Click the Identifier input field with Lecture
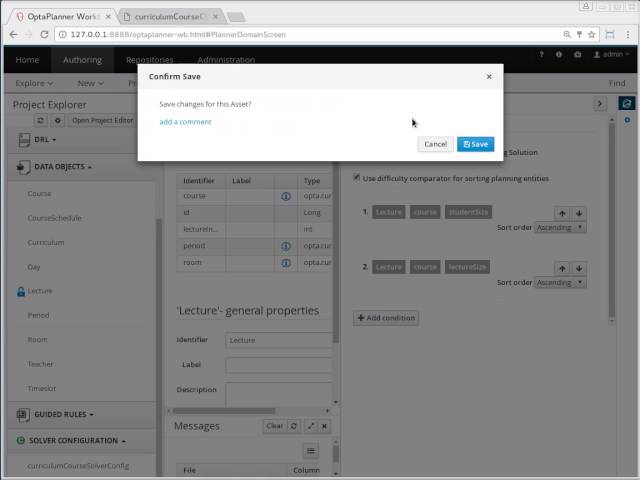 279,340
